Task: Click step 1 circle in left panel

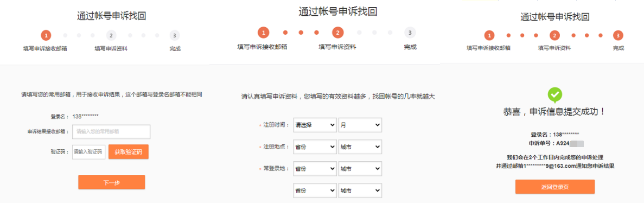Action: (x=47, y=35)
